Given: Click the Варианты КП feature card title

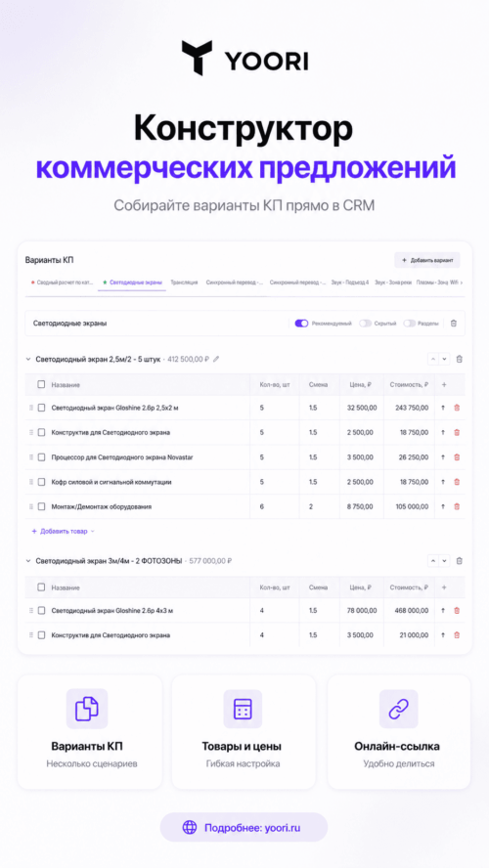Looking at the screenshot, I should point(87,746).
